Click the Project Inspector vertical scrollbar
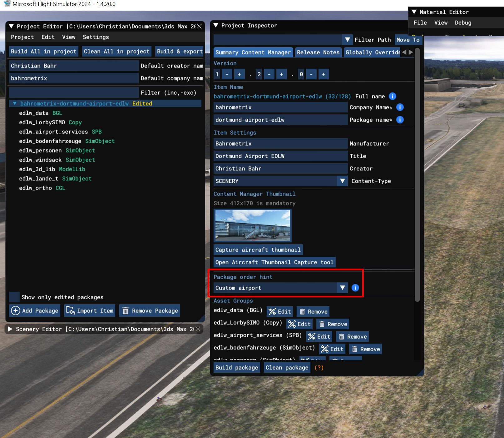 click(x=417, y=175)
